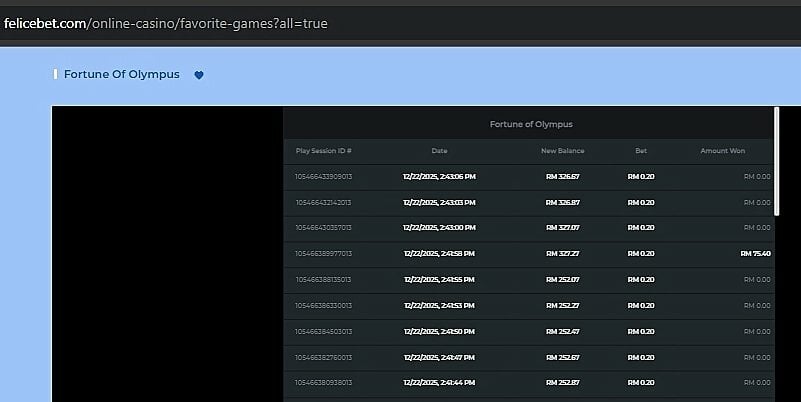Select the row dated 2:41:47 PM
The image size is (801, 402).
click(439, 357)
